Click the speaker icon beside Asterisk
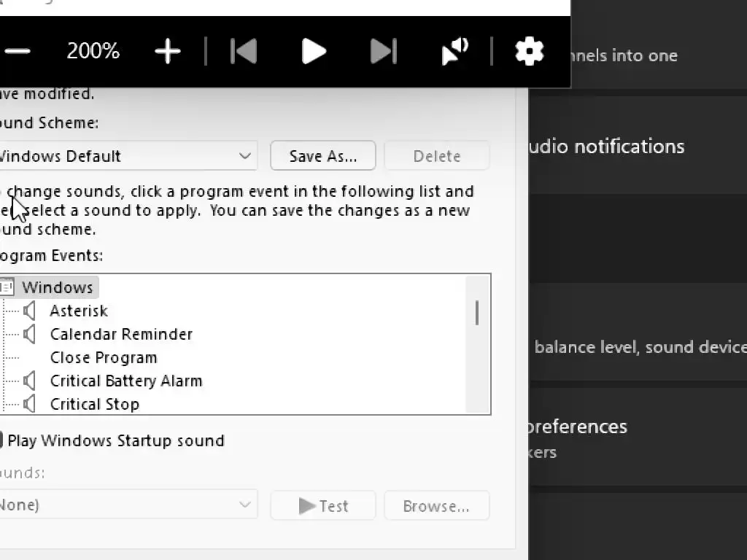Viewport: 747px width, 560px height. pos(29,311)
